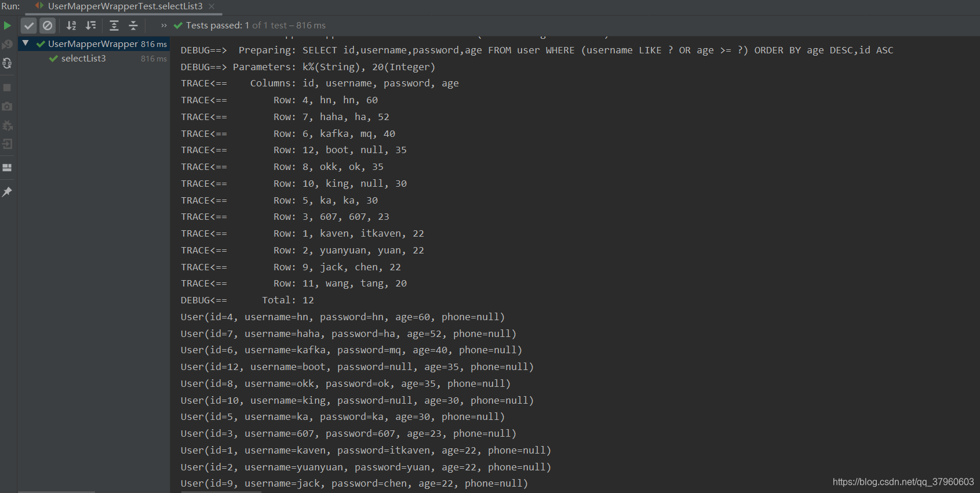Collapse all test tree nodes
The width and height of the screenshot is (980, 493).
pyautogui.click(x=133, y=26)
